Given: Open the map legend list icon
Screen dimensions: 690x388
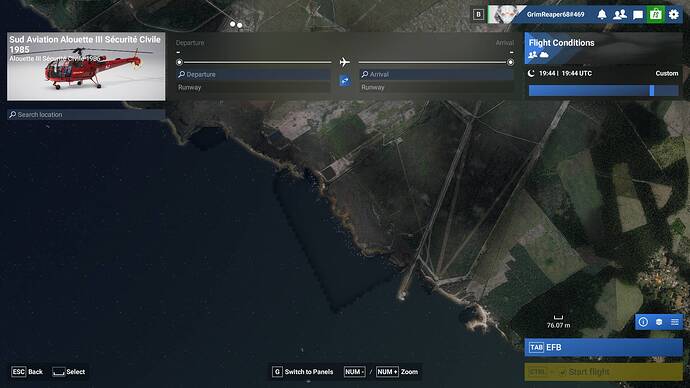Looking at the screenshot, I should click(x=674, y=322).
